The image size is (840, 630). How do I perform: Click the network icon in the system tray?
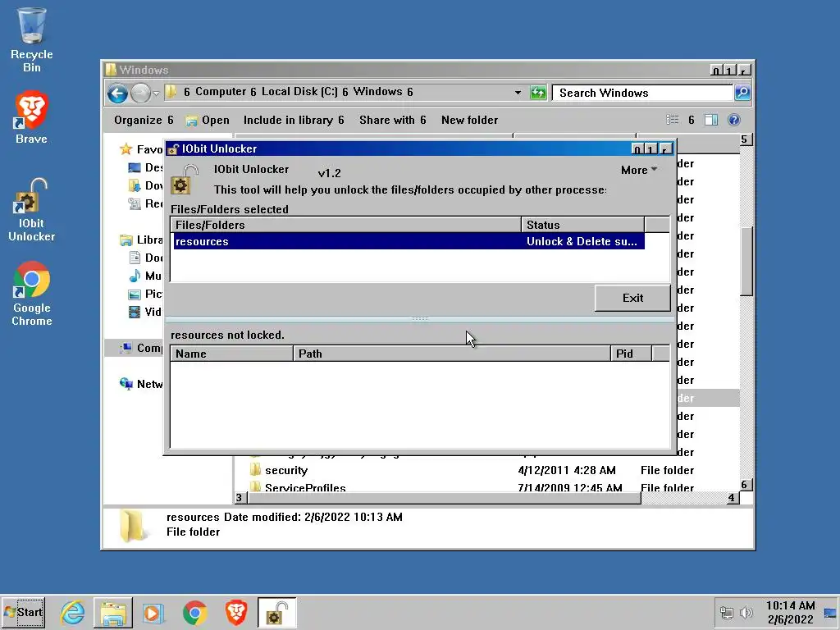click(x=727, y=612)
